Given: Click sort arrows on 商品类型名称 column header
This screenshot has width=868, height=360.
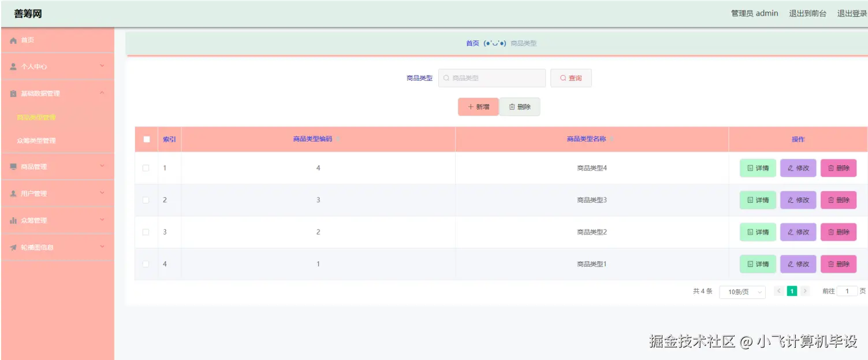Looking at the screenshot, I should point(612,139).
